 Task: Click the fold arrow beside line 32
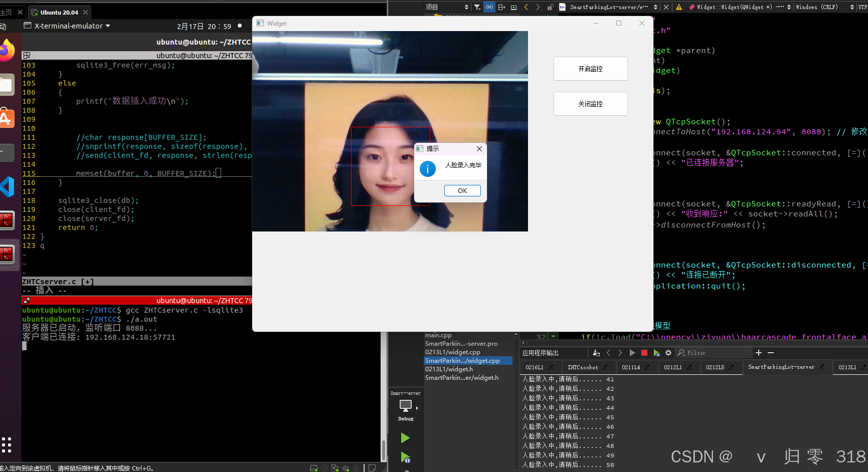[x=554, y=337]
